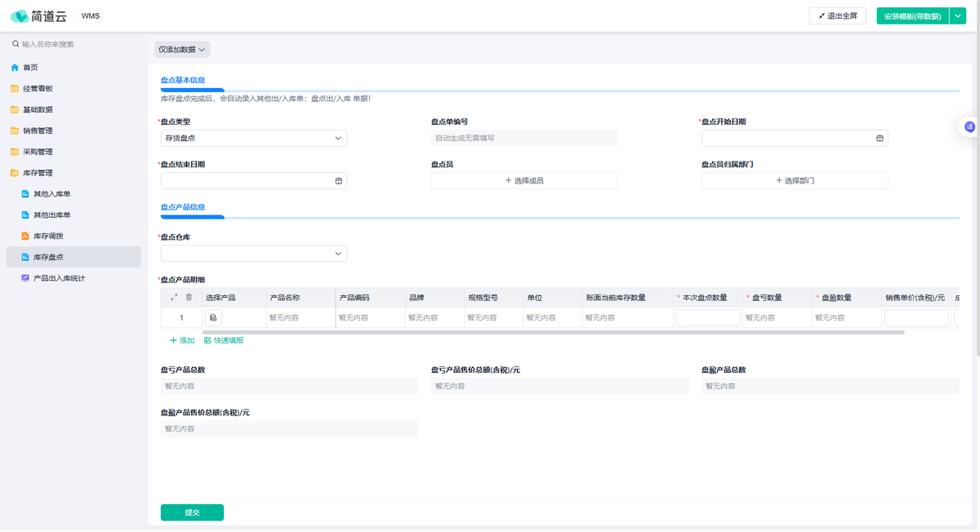Viewport: 980px width, 532px height.
Task: Click the calendar icon in 盘点开始日期
Action: 880,139
